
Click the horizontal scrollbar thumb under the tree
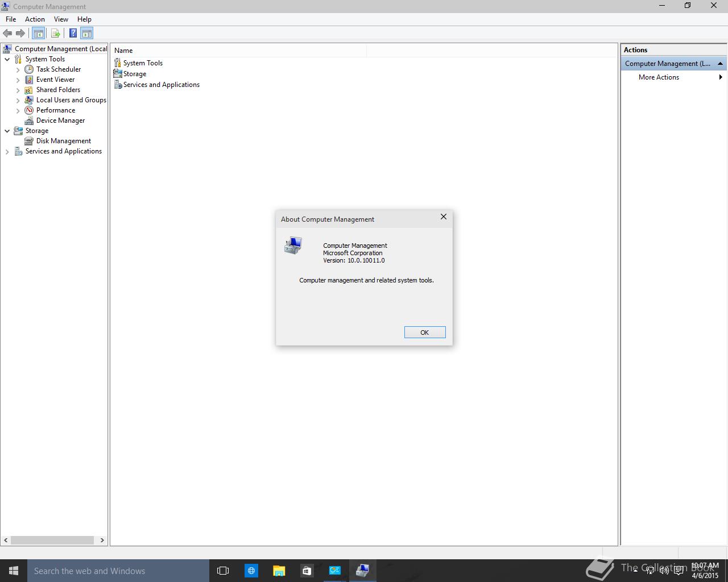point(52,541)
